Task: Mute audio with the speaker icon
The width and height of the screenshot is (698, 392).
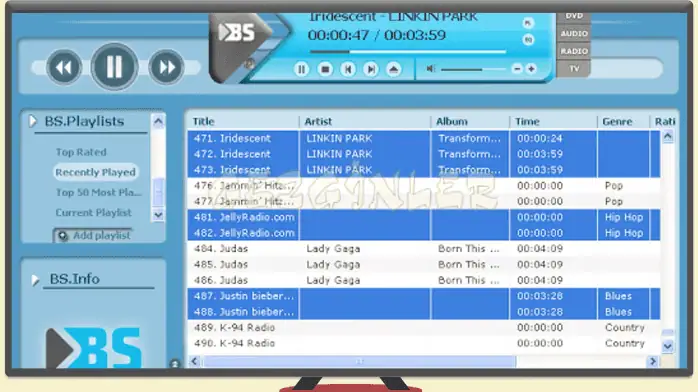Action: 430,69
